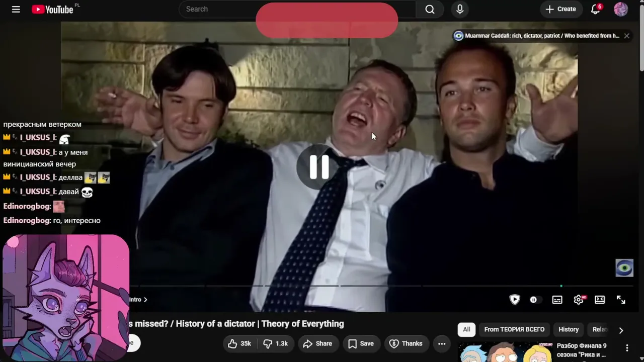Like the video (35k)

click(239, 343)
